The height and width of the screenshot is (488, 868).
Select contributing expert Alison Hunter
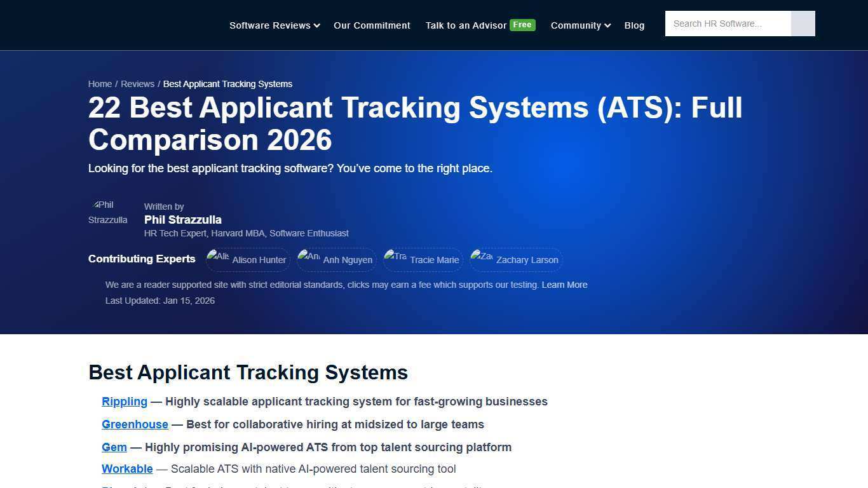click(247, 260)
